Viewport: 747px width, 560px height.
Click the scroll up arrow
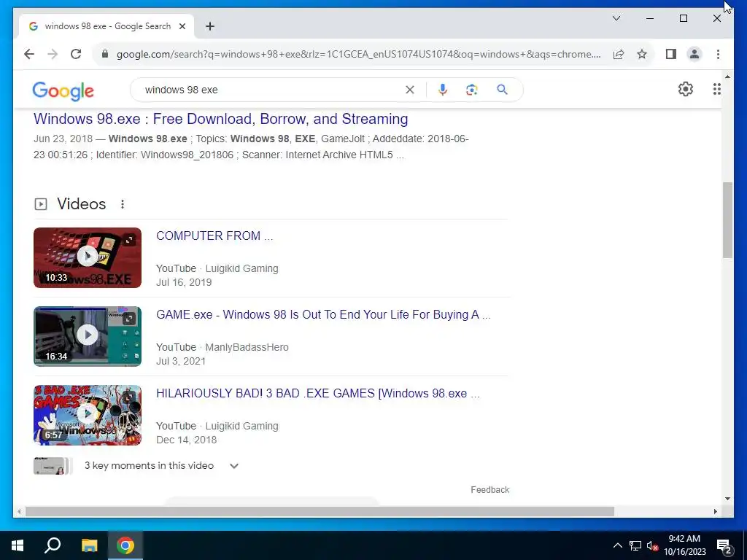[727, 76]
